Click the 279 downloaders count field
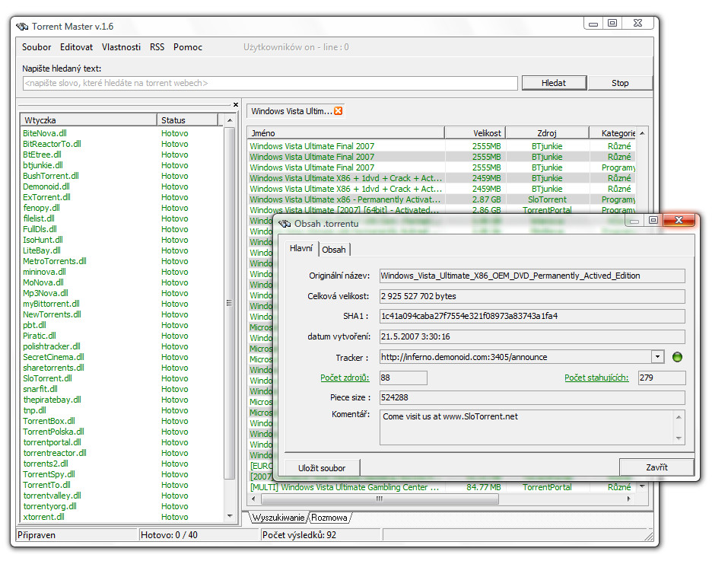The width and height of the screenshot is (728, 561). 661,378
